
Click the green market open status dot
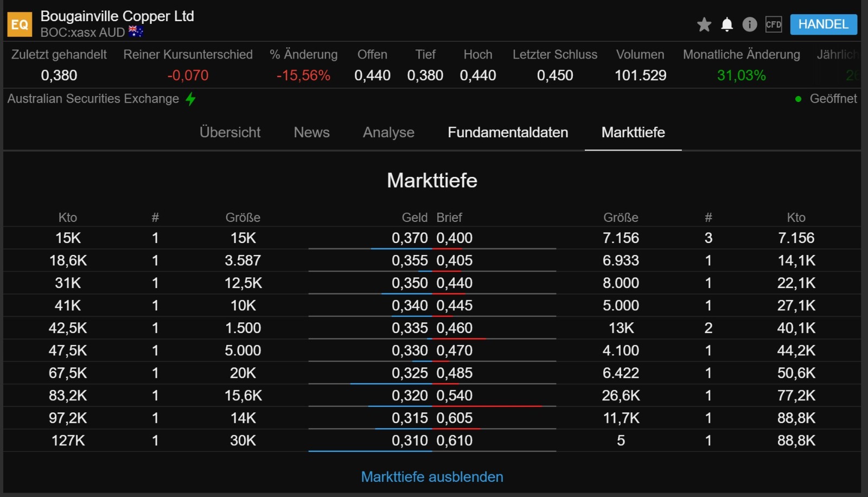coord(798,99)
